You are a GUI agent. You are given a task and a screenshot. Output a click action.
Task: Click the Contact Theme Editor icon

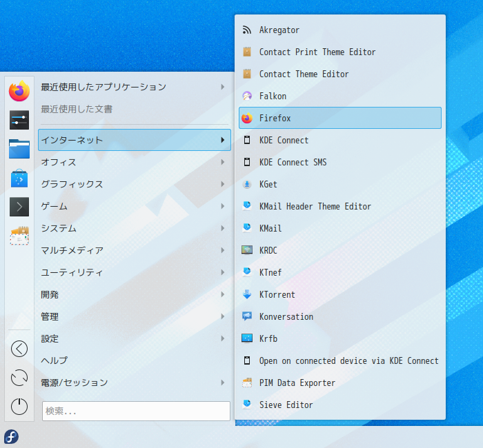coord(247,74)
